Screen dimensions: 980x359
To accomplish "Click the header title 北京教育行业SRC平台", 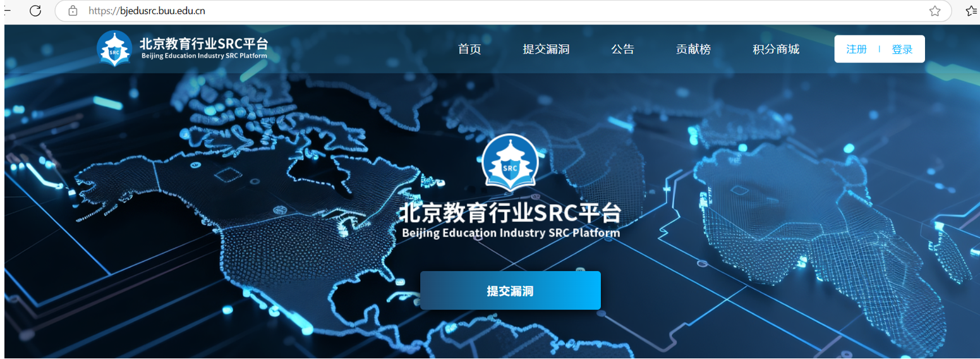I will [x=203, y=43].
